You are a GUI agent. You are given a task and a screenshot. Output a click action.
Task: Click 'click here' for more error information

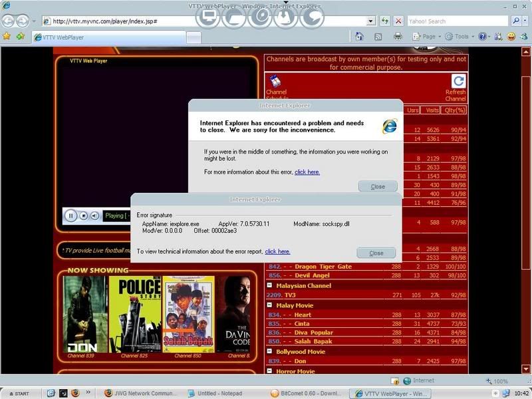[x=307, y=172]
